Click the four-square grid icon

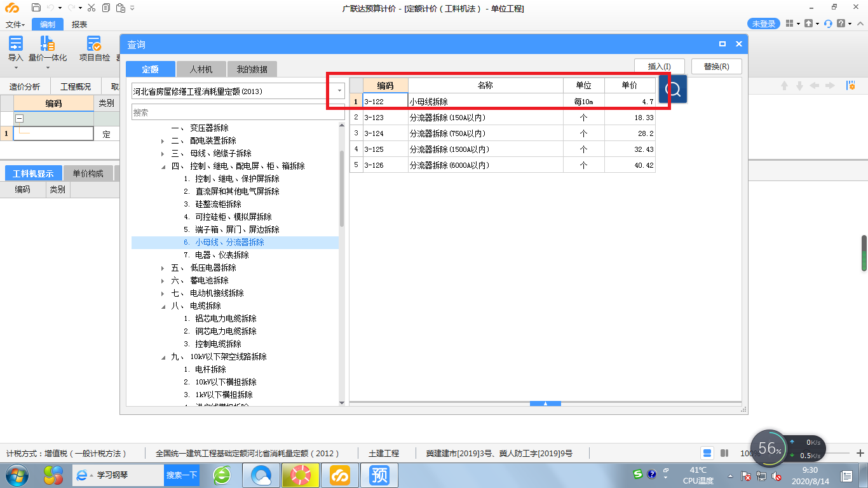pos(789,24)
